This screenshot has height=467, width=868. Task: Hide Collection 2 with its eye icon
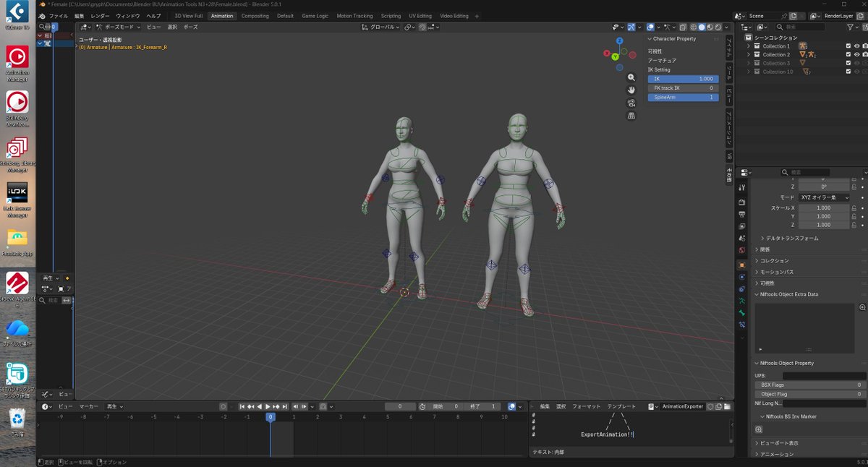pos(857,54)
